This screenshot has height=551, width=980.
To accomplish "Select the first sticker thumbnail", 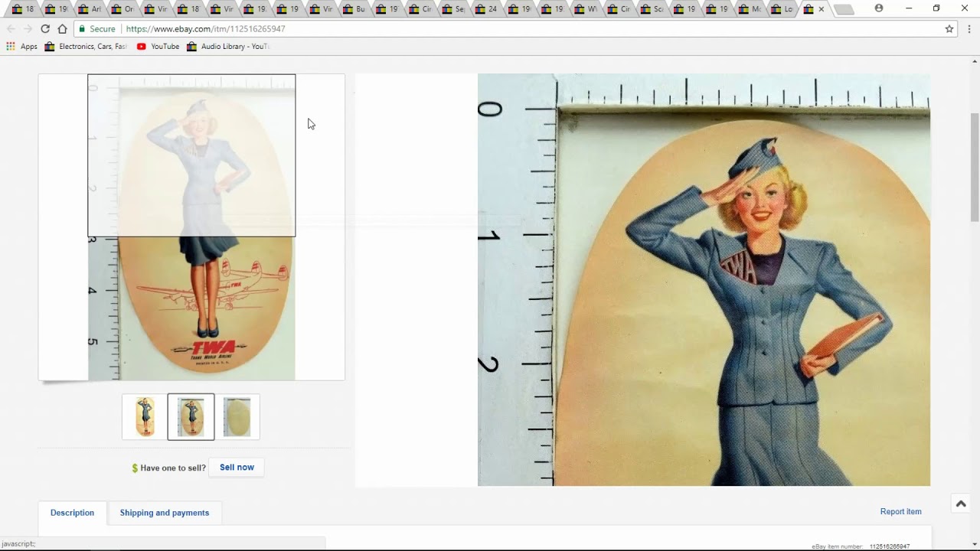I will (145, 417).
